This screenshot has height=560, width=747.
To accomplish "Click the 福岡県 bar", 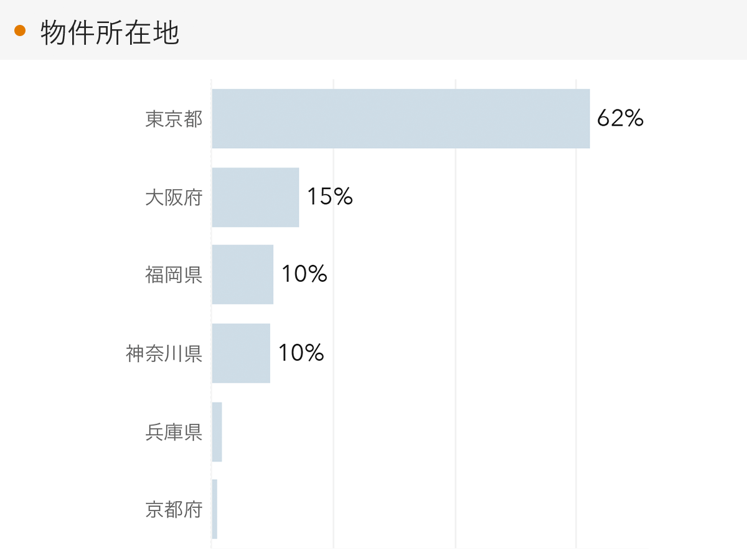I will point(242,274).
